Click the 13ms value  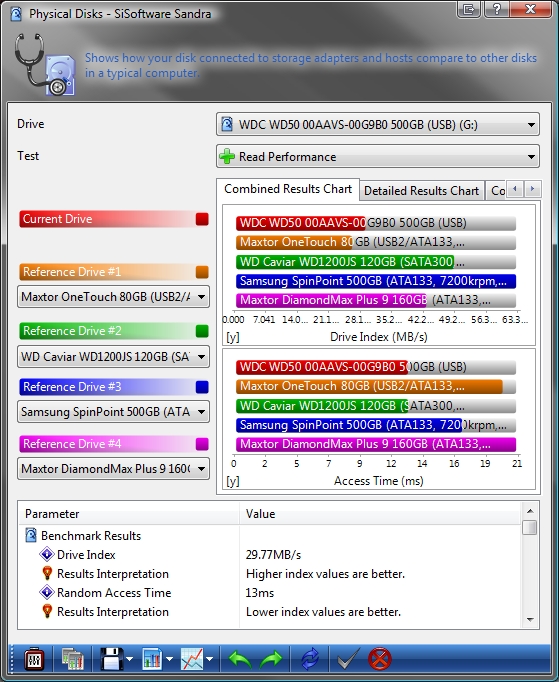point(260,592)
